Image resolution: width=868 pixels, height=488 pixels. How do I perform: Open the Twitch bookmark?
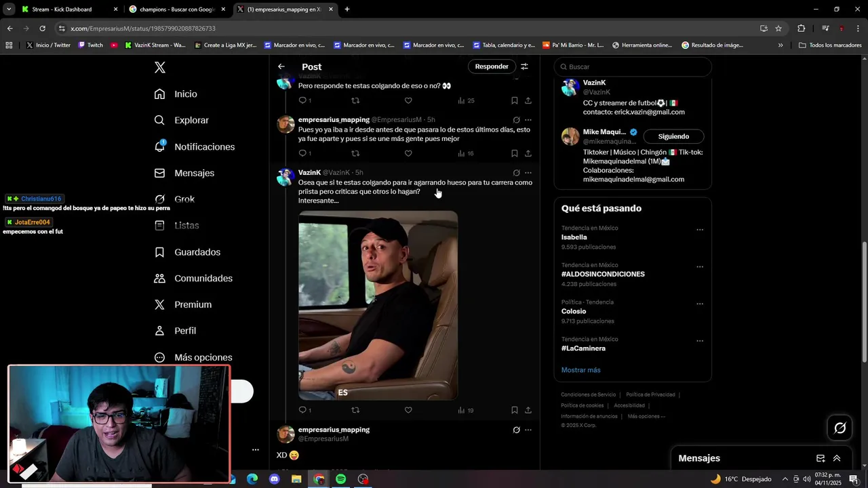(91, 45)
